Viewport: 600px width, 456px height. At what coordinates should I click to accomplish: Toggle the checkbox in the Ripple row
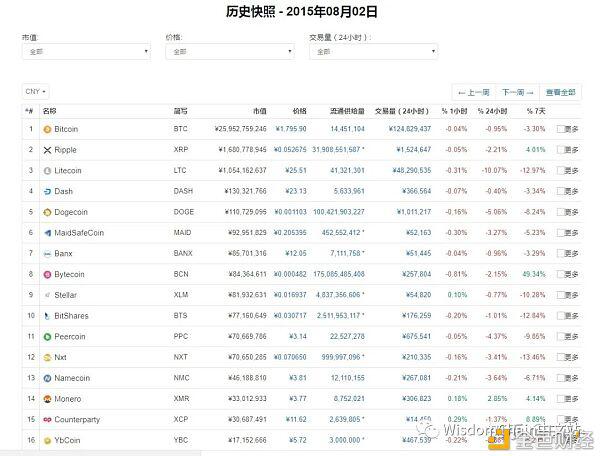(x=560, y=150)
